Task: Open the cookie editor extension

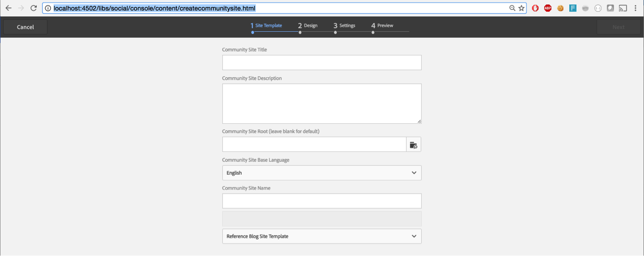Action: pyautogui.click(x=560, y=8)
